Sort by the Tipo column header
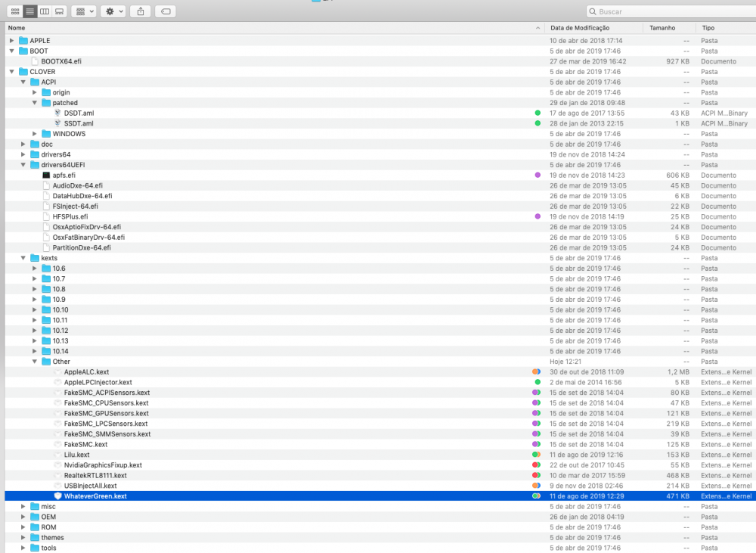The image size is (756, 553). [708, 28]
